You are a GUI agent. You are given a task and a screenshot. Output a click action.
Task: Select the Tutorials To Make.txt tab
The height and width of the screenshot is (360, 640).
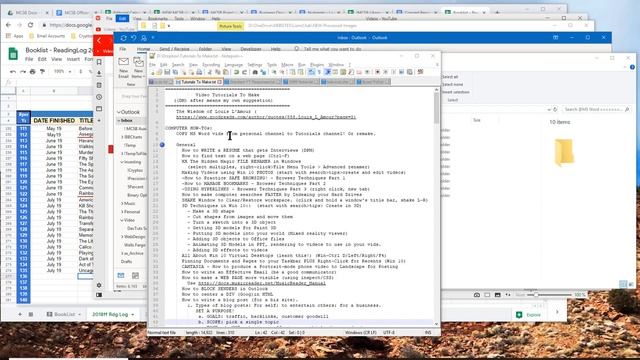(x=198, y=82)
